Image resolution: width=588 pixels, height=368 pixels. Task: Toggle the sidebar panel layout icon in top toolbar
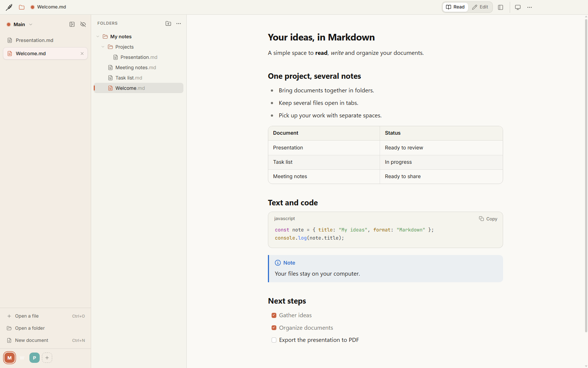click(x=501, y=7)
